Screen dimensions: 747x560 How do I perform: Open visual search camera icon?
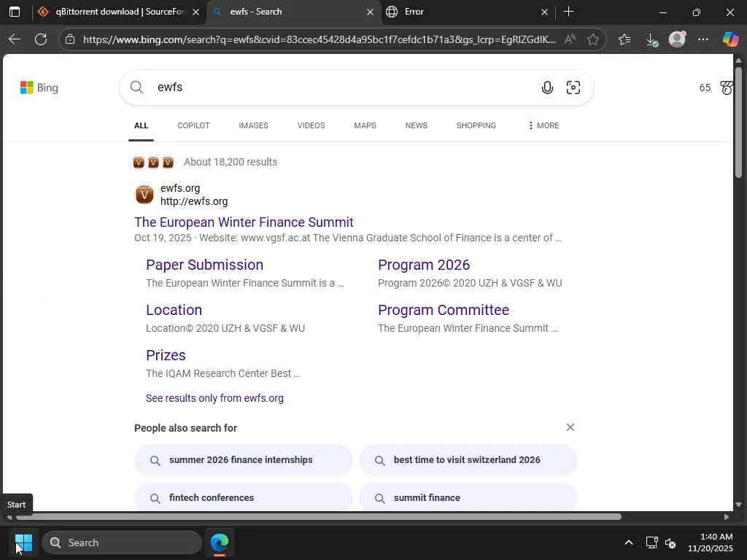click(x=573, y=87)
